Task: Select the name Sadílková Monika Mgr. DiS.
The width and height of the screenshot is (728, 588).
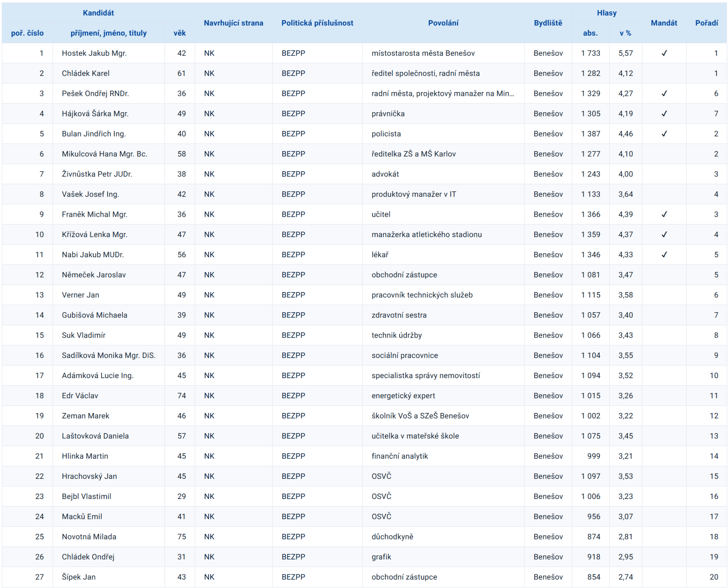Action: point(108,355)
